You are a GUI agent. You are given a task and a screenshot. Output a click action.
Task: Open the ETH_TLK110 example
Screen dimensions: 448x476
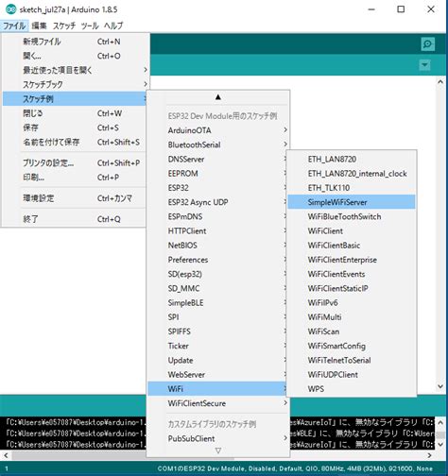[352, 188]
